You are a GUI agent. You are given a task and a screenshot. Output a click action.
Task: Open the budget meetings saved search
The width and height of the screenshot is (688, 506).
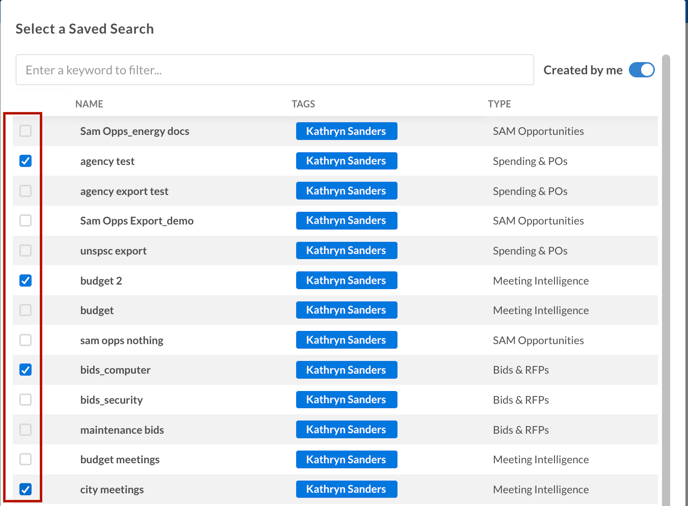click(x=120, y=459)
